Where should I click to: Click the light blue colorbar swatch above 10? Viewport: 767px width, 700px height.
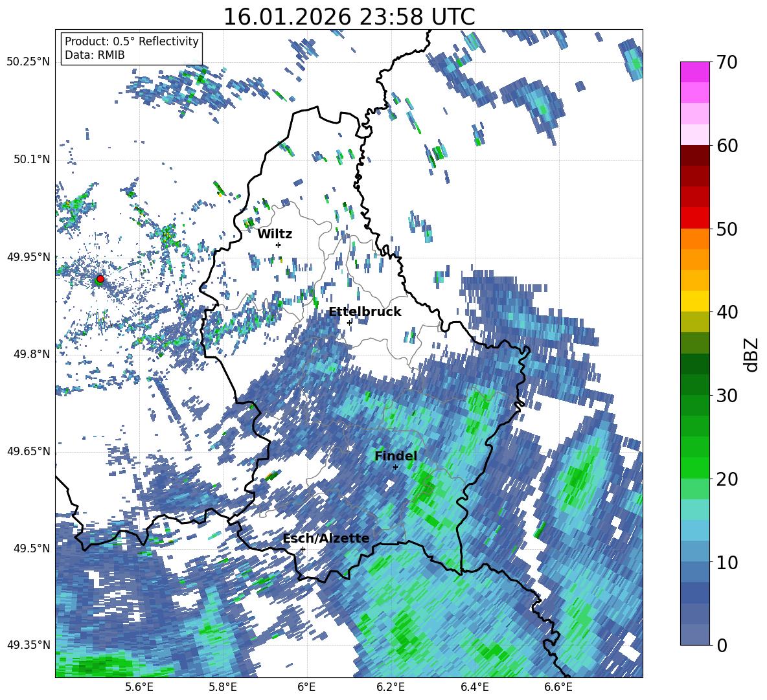tap(694, 552)
